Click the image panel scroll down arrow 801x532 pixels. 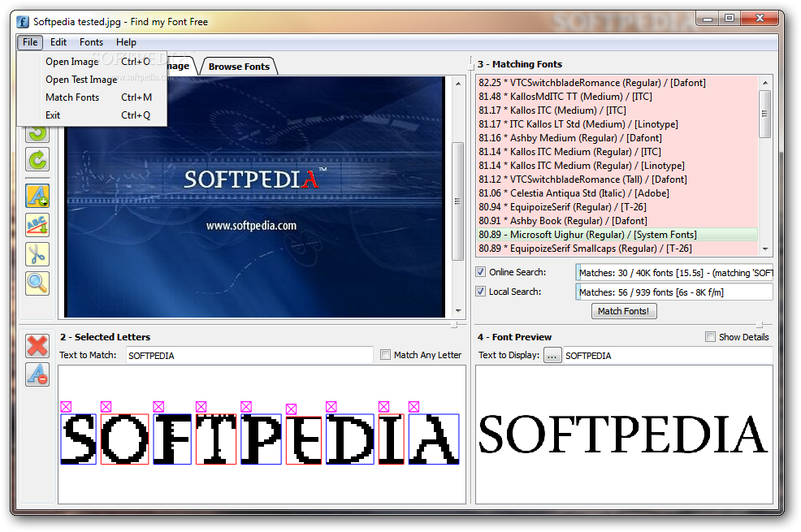(458, 310)
